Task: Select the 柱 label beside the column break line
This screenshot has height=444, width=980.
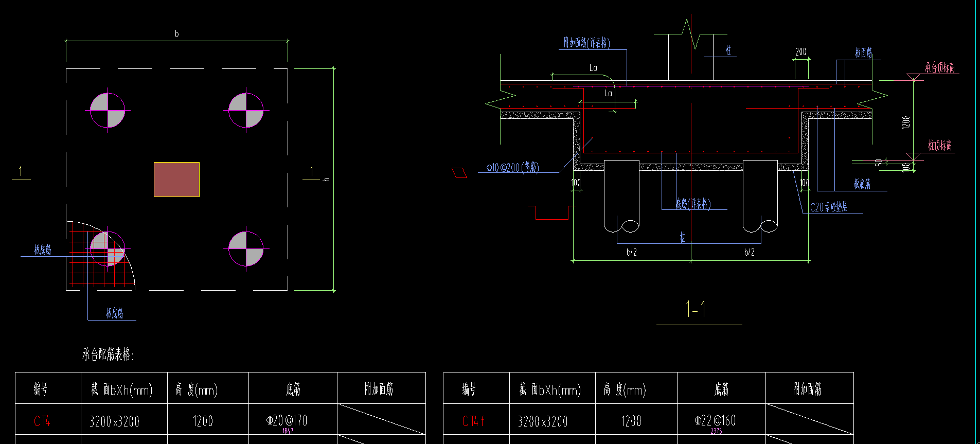Action: (x=728, y=50)
